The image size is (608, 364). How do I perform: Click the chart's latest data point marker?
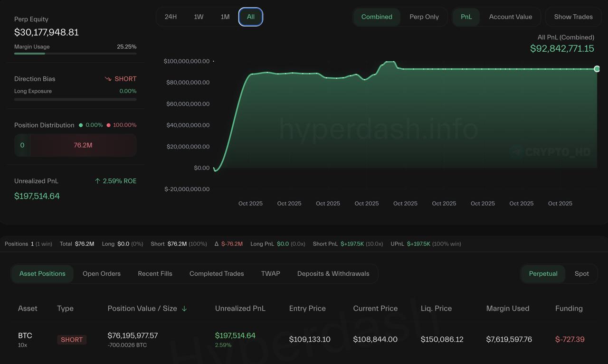pos(597,69)
